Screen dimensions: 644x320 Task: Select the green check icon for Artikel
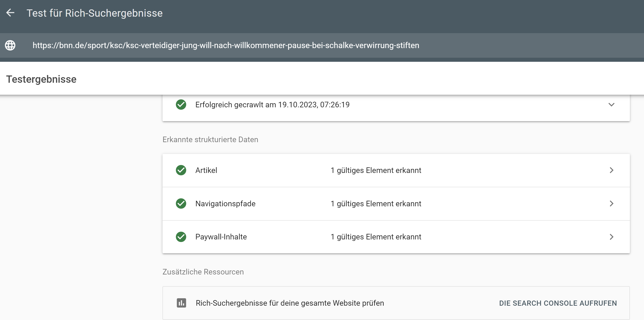pos(181,170)
